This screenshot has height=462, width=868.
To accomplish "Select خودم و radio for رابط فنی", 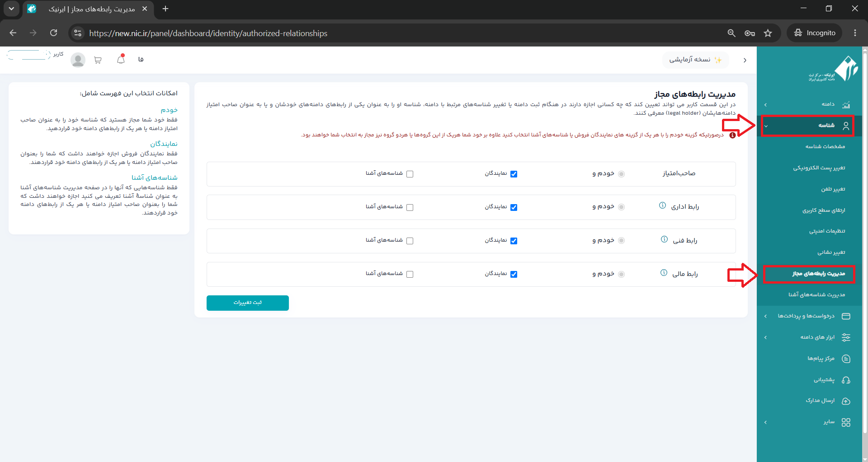I will click(621, 241).
